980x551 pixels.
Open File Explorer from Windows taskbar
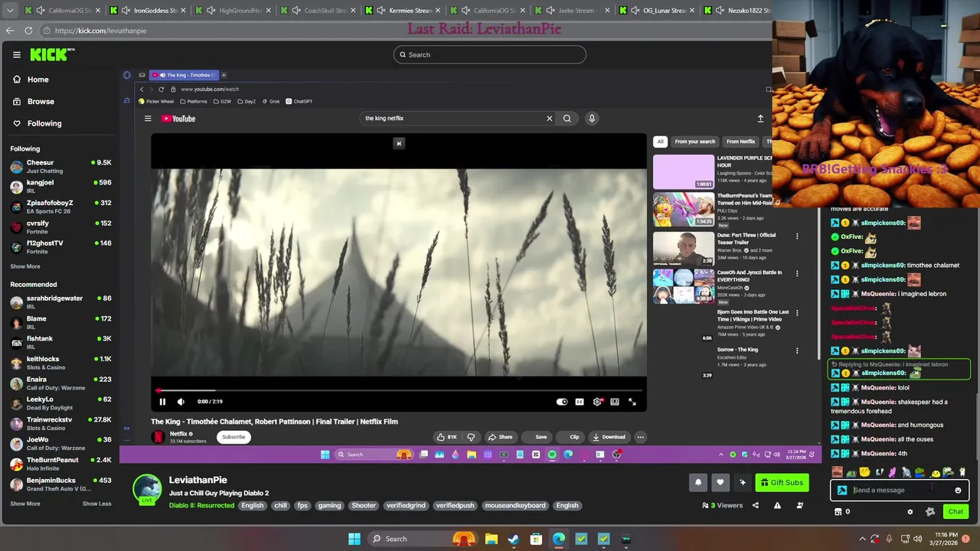[x=491, y=539]
